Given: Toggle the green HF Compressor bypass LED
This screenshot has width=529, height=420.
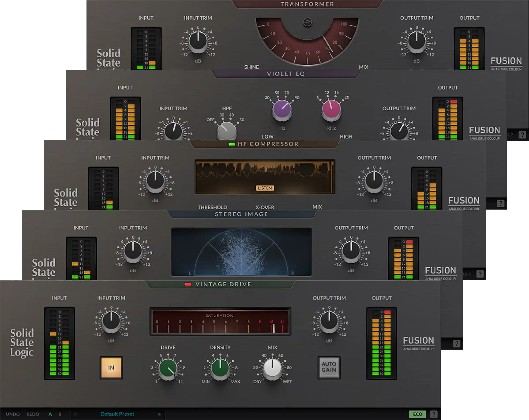Looking at the screenshot, I should tap(232, 144).
